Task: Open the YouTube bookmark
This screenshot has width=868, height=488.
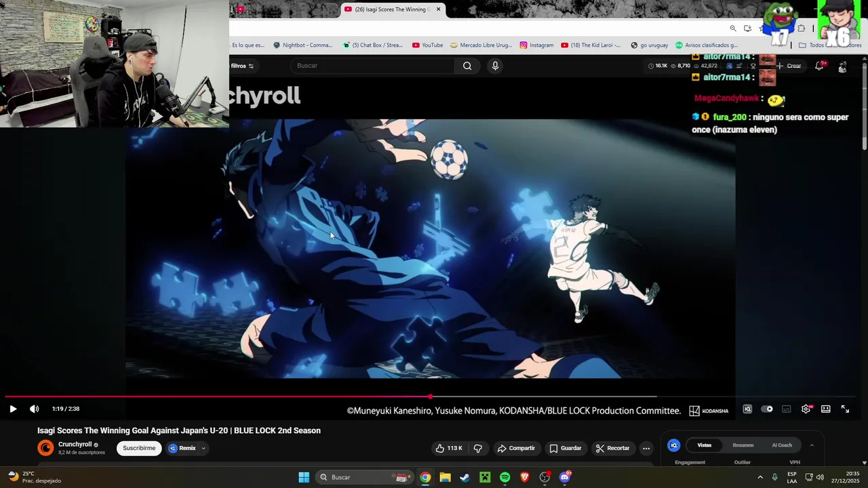Action: pyautogui.click(x=427, y=45)
